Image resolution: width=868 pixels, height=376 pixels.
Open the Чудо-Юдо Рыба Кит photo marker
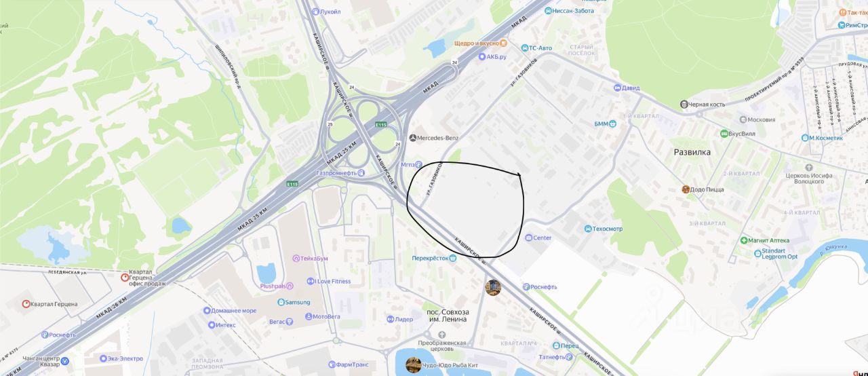[x=414, y=364]
